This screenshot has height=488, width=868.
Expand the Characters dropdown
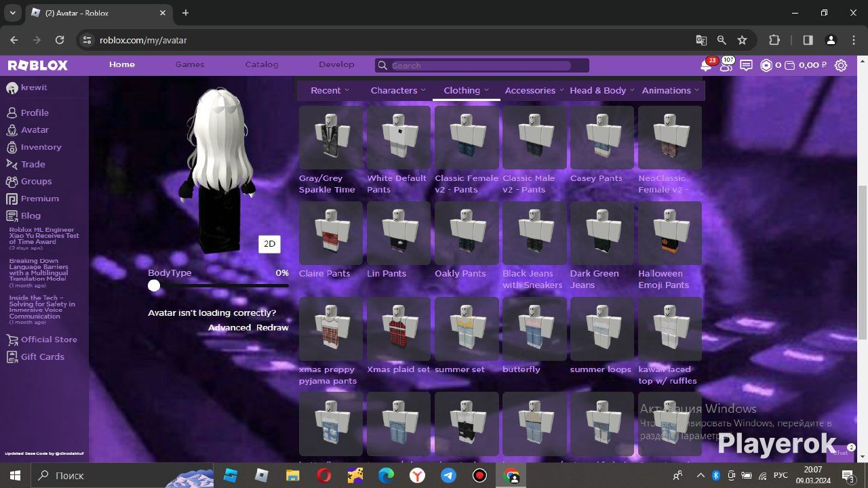398,90
